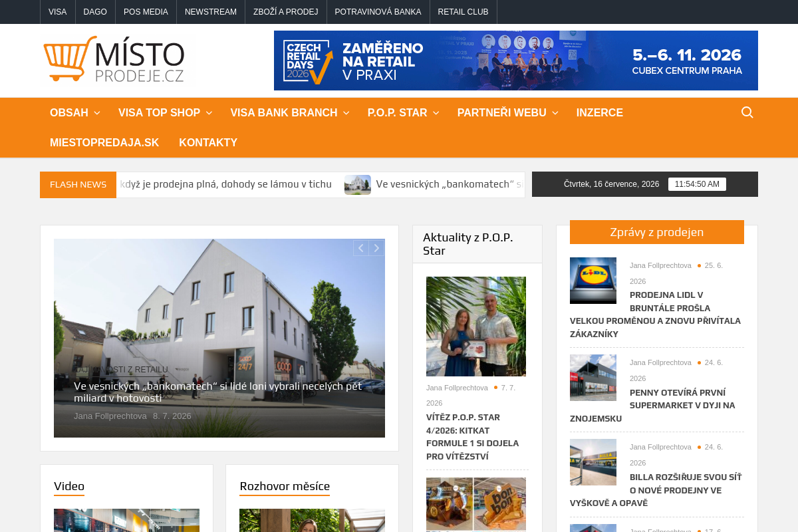Open POS MEDIA in the top bar
Image resolution: width=798 pixels, height=532 pixels.
coord(146,12)
